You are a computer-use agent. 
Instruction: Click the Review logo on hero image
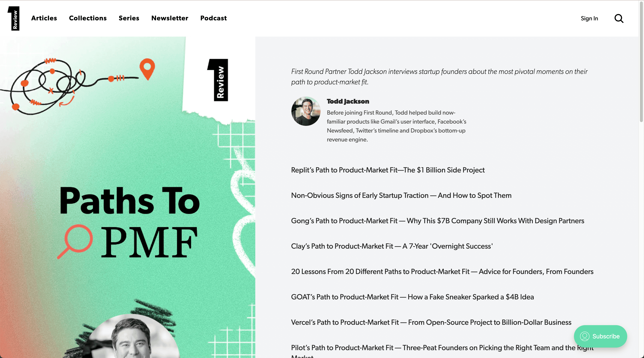pos(218,80)
